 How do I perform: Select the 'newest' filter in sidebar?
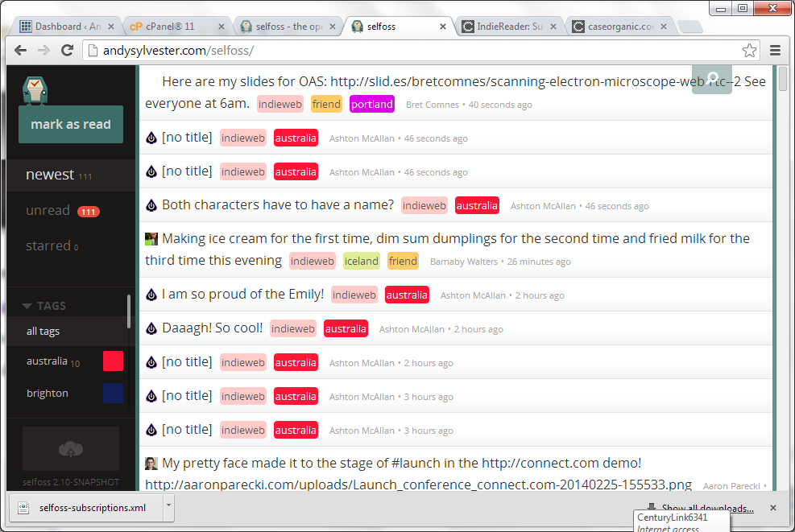pos(71,175)
